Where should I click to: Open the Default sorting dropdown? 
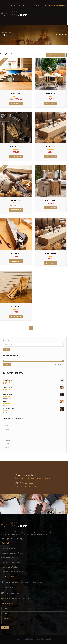[56, 55]
